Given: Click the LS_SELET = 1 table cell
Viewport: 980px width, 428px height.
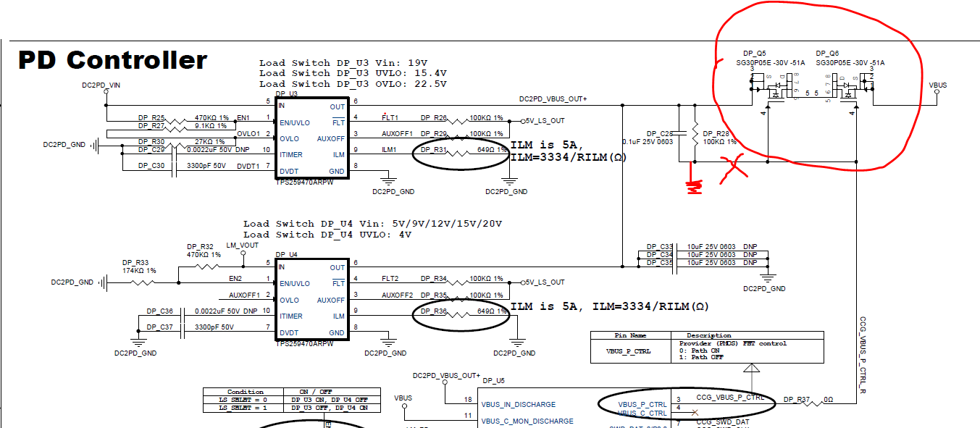Looking at the screenshot, I should pyautogui.click(x=243, y=406).
